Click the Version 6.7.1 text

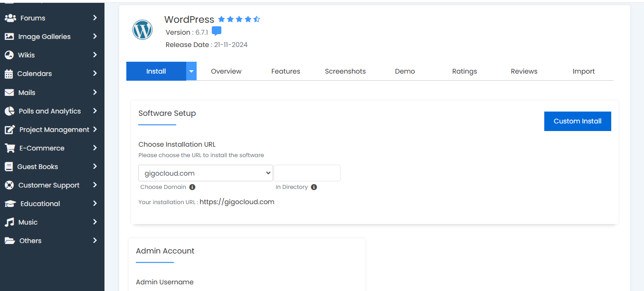pyautogui.click(x=187, y=32)
